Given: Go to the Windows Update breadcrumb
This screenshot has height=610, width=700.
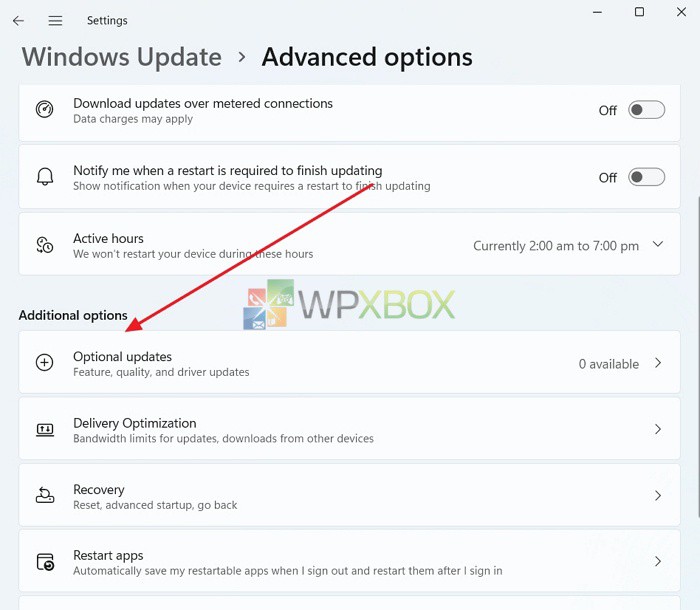Looking at the screenshot, I should tap(122, 57).
